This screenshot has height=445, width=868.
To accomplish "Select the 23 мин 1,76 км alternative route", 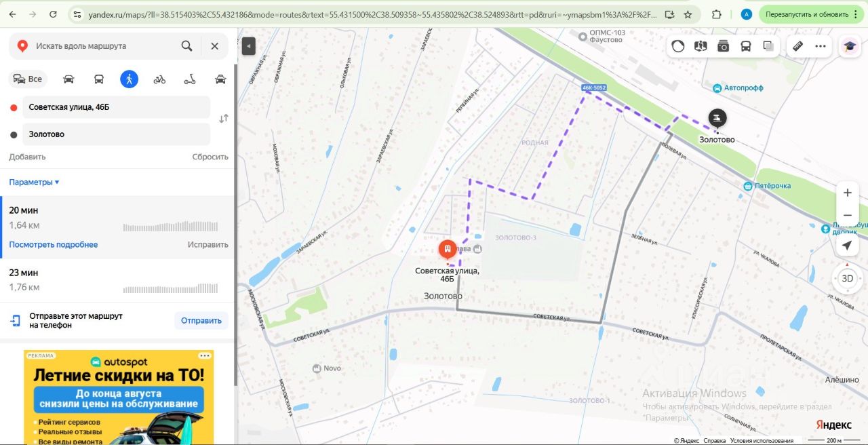I will coord(117,280).
